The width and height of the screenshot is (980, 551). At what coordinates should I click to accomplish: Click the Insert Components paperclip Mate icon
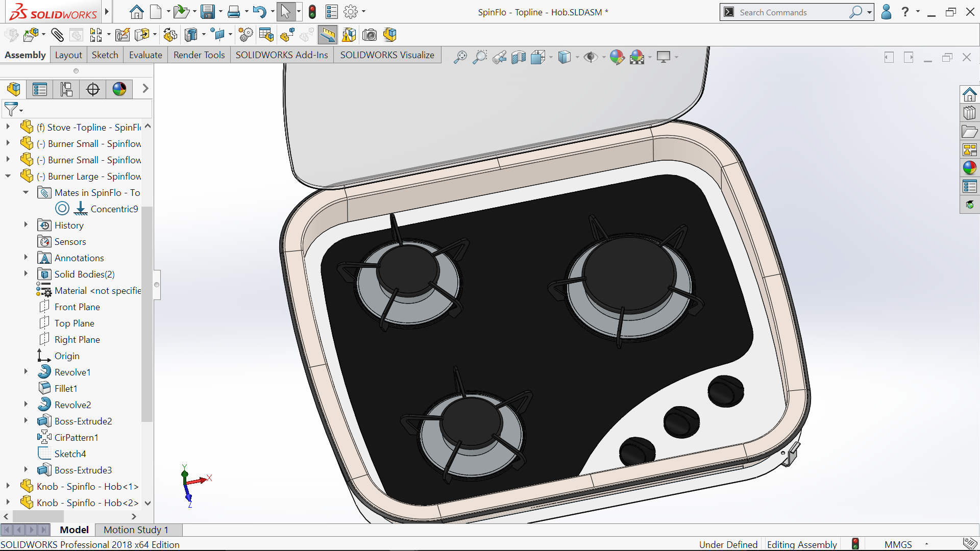(x=57, y=35)
